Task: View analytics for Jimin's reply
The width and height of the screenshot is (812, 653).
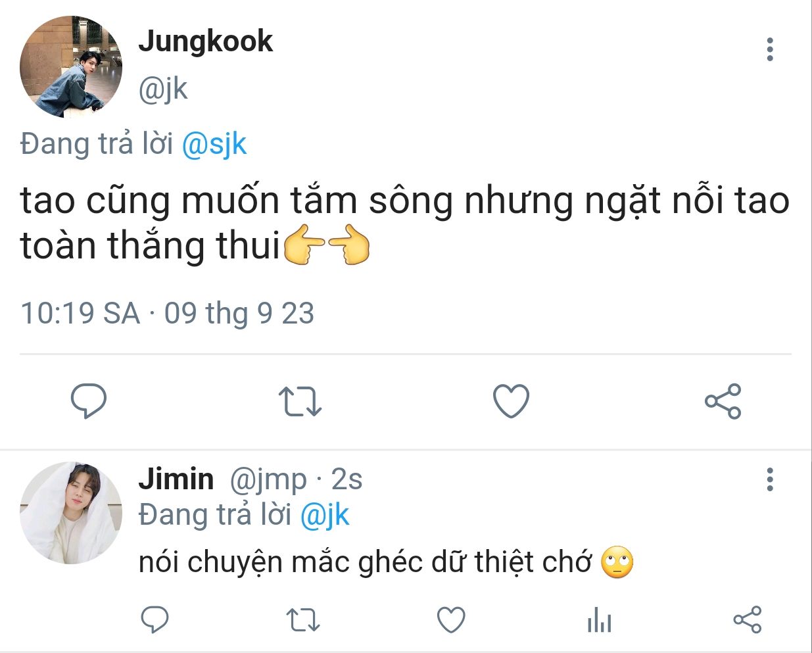Action: pyautogui.click(x=599, y=620)
